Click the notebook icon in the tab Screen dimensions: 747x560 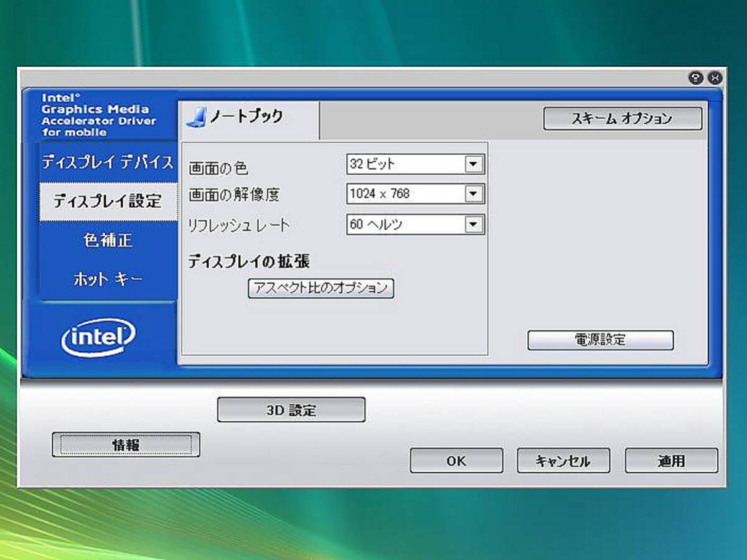197,117
